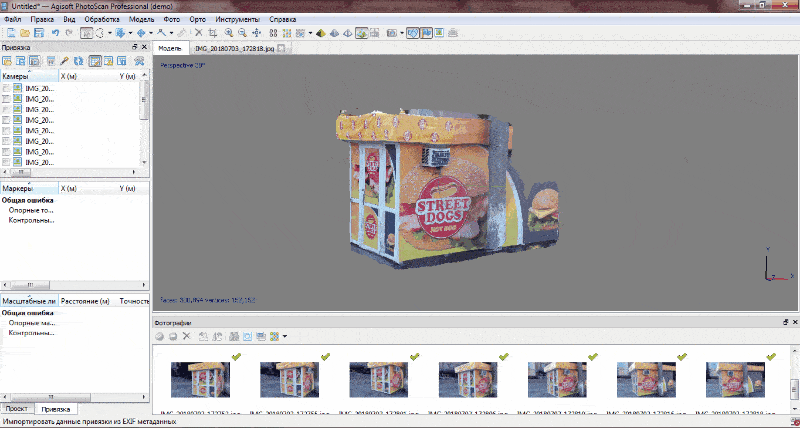Click the Маркеры column header
Image resolution: width=800 pixels, height=428 pixels.
click(x=30, y=188)
